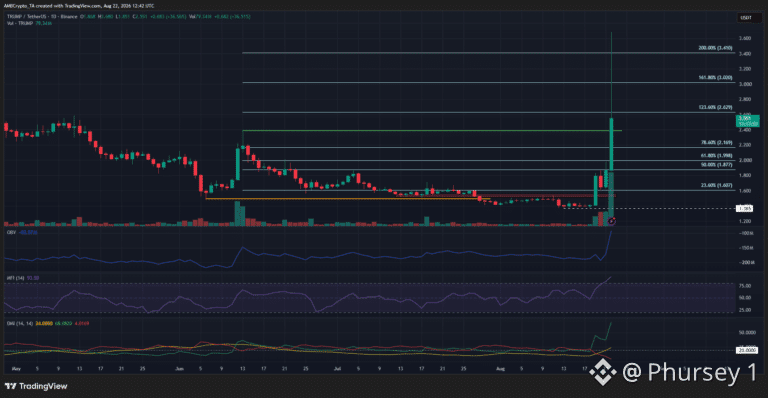Select the OBV indicator label
Screen dimensions: 768x398
tap(11, 233)
